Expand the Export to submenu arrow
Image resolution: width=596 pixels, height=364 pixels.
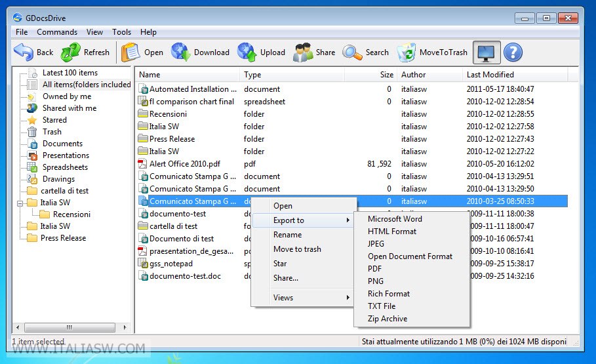[348, 220]
